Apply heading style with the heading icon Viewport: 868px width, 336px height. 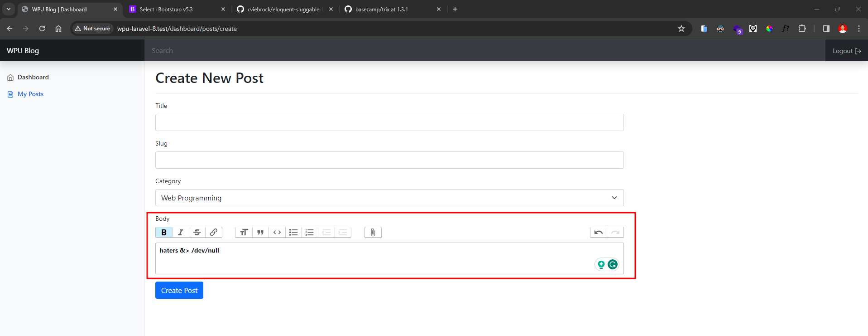tap(244, 232)
